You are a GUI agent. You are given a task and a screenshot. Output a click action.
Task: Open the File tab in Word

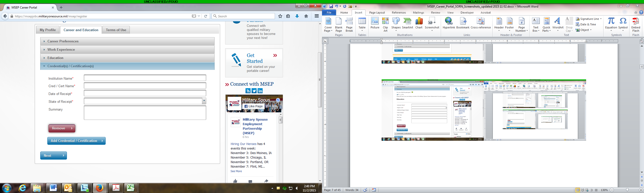point(329,13)
